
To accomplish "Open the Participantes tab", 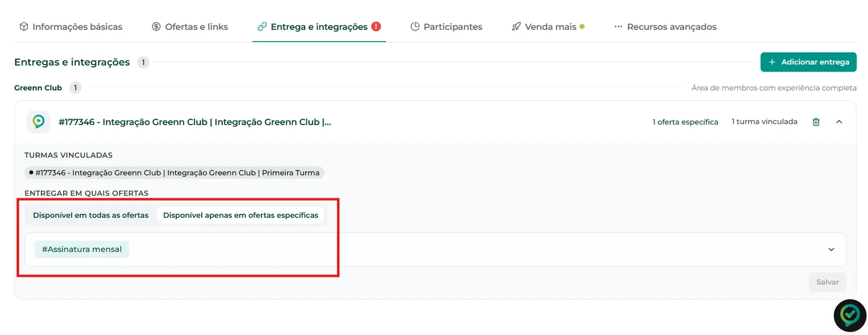I will coord(446,27).
